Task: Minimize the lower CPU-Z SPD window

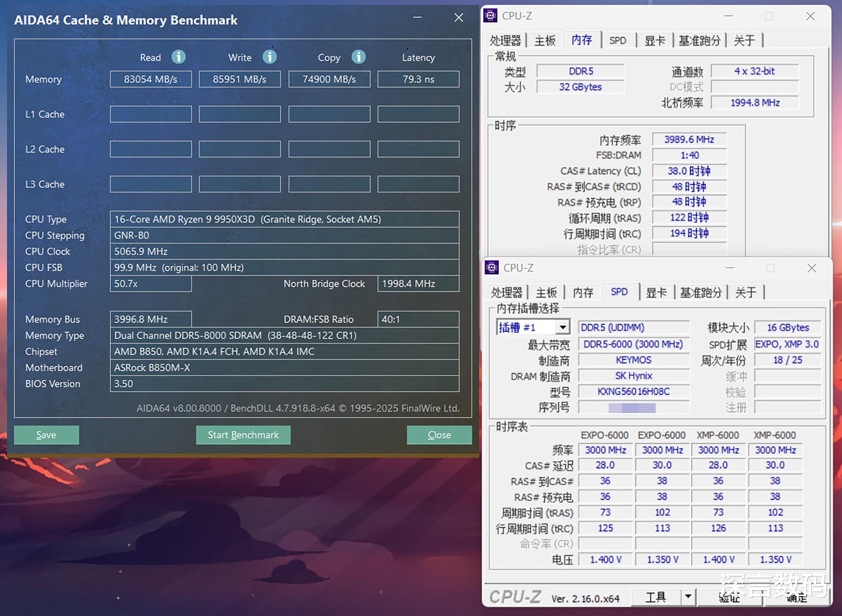Action: (x=730, y=268)
